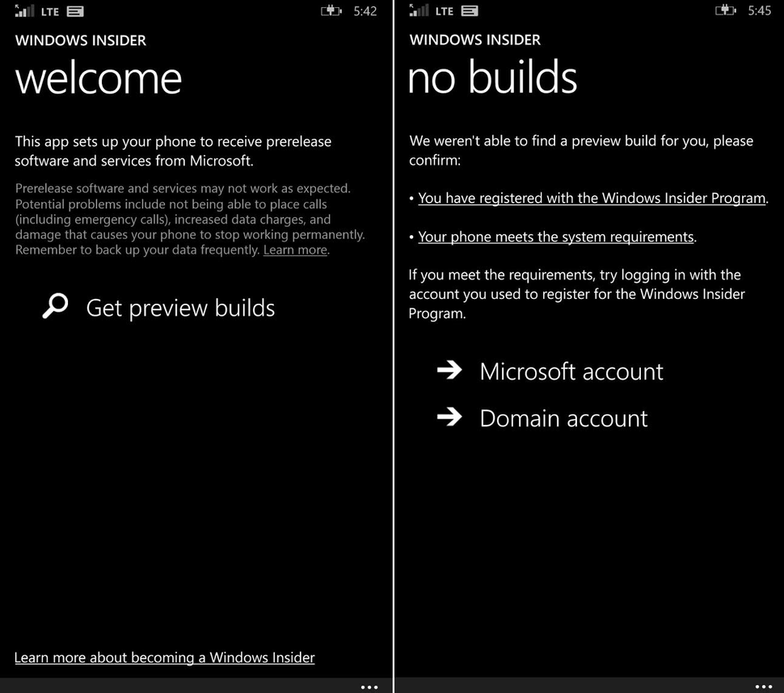Select Get preview builds
Image resolution: width=784 pixels, height=693 pixels.
pos(179,308)
